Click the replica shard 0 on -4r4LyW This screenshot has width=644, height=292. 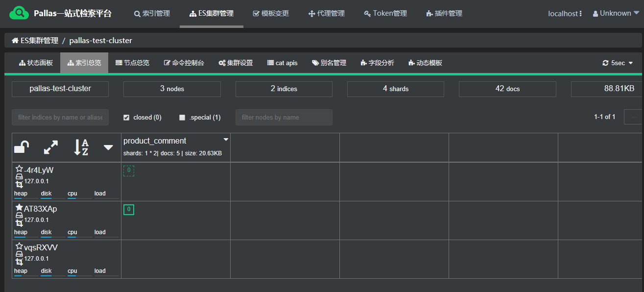129,170
